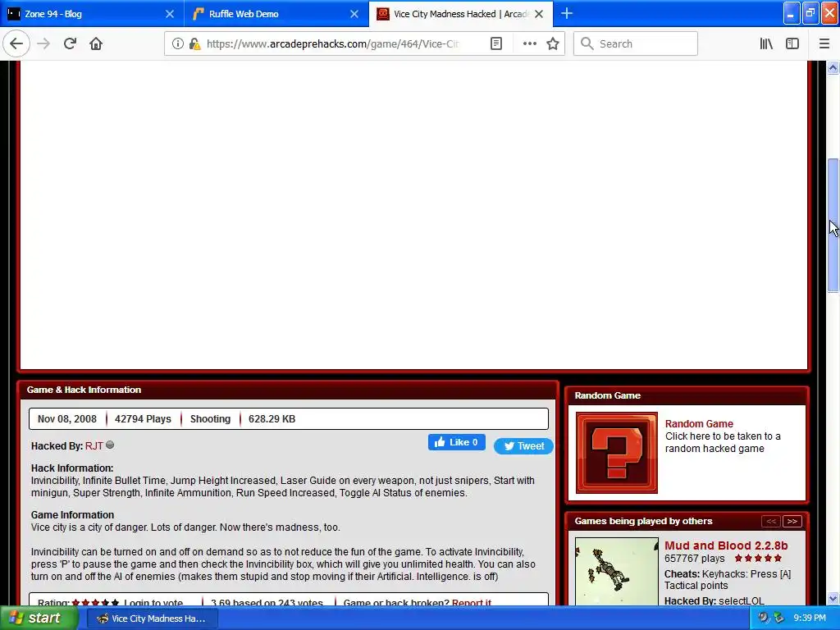Screen dimensions: 840x630
Task: Click the scrollbar up arrow
Action: point(833,67)
